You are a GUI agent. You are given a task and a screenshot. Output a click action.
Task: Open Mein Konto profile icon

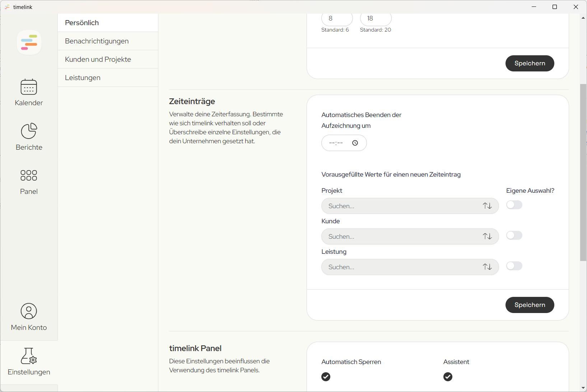point(29,311)
